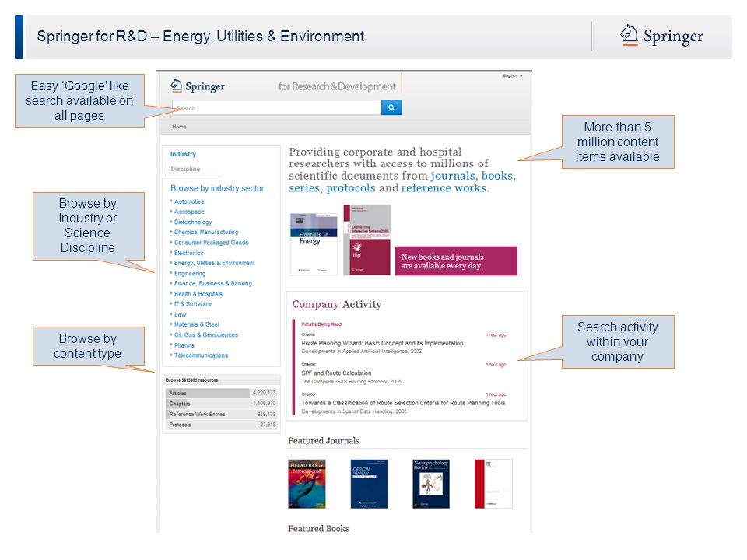Open Neuropsychology Review journal cover
The width and height of the screenshot is (747, 560).
[431, 484]
